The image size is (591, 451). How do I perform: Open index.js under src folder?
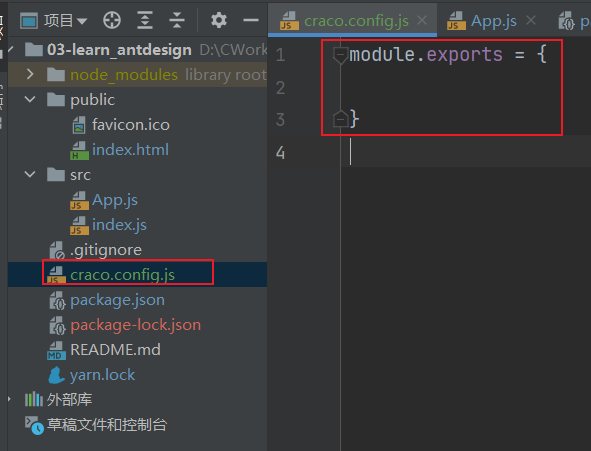tap(119, 225)
